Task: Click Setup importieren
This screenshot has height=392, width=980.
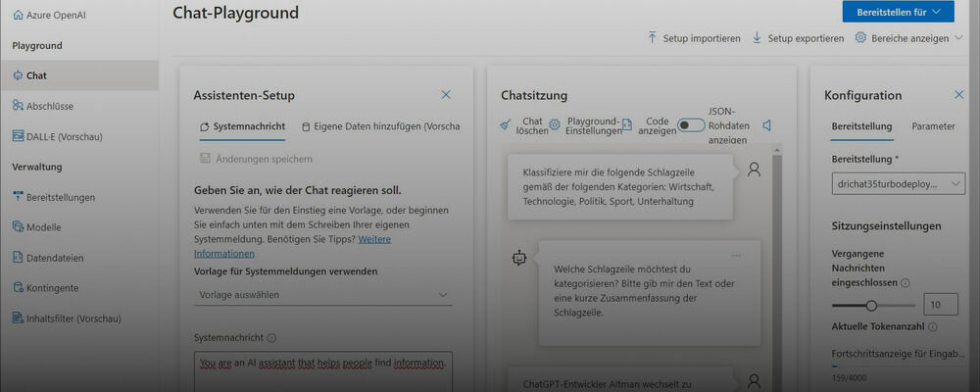Action: pyautogui.click(x=694, y=38)
